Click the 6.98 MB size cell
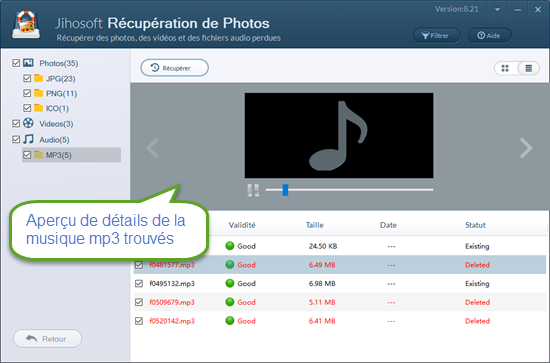The width and height of the screenshot is (550, 363). [x=322, y=283]
